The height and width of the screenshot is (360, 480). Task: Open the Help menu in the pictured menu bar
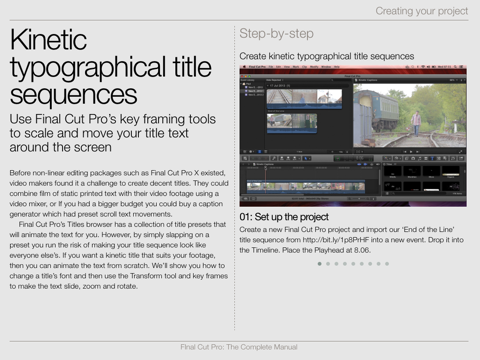coord(337,67)
